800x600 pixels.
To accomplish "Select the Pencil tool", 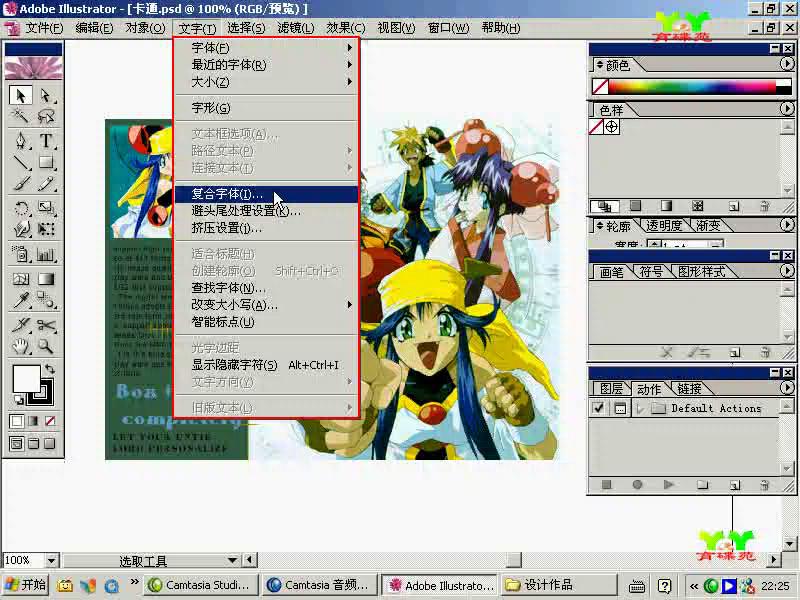I will point(46,183).
